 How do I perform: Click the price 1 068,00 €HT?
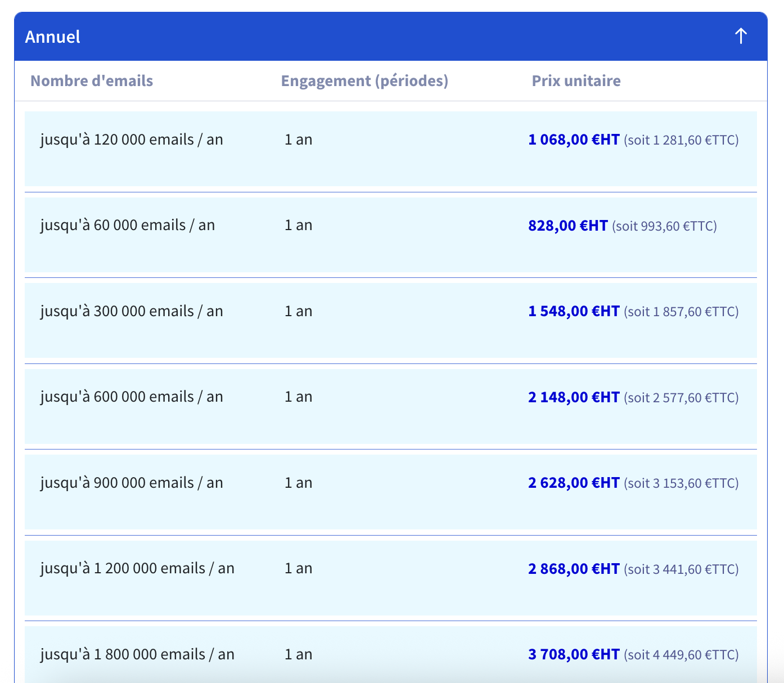click(574, 140)
